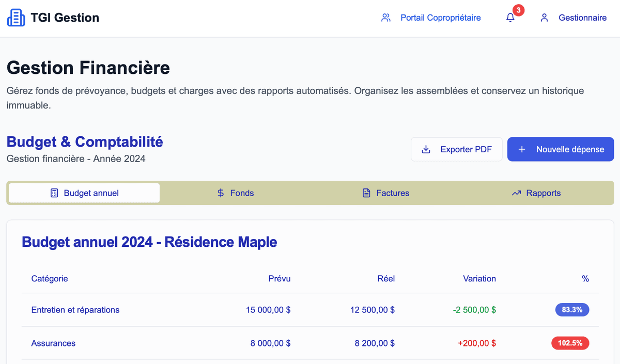Click the red 102.5% badge for Assurances
620x364 pixels.
pos(570,343)
